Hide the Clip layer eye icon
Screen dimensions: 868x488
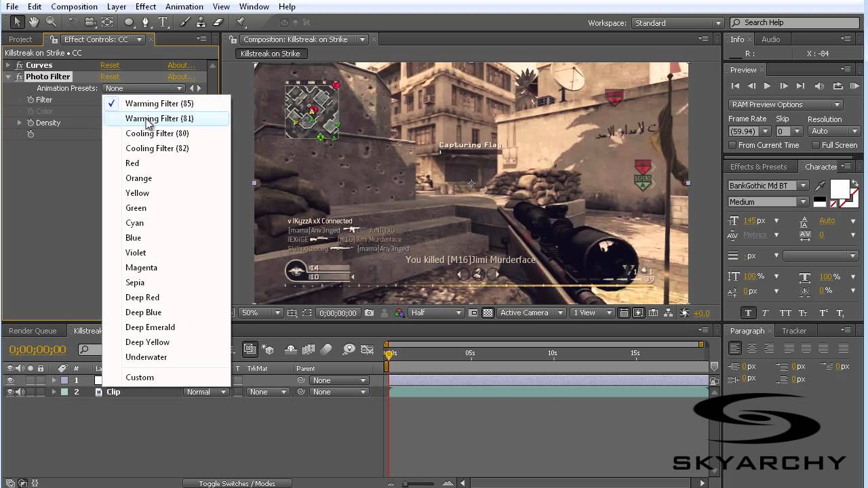(10, 392)
